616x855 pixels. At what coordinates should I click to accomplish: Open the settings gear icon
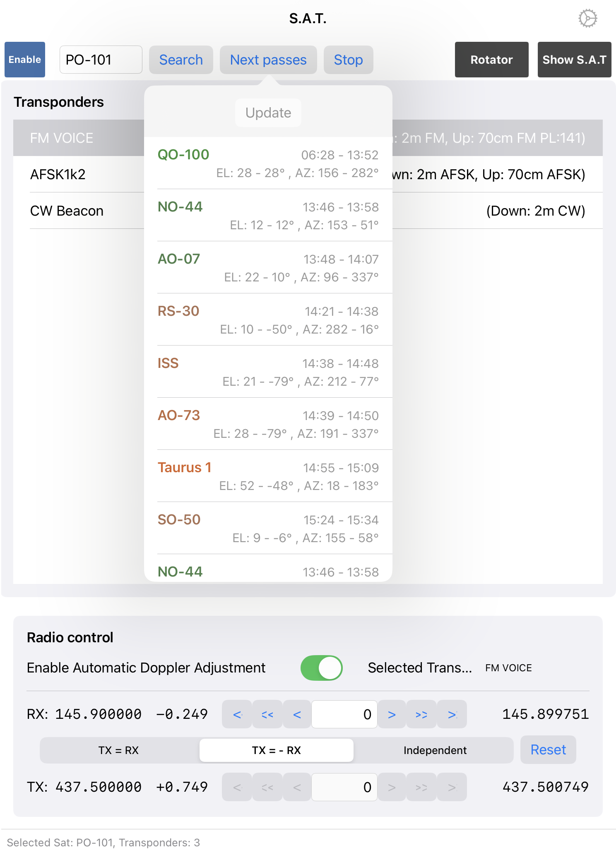coord(587,19)
